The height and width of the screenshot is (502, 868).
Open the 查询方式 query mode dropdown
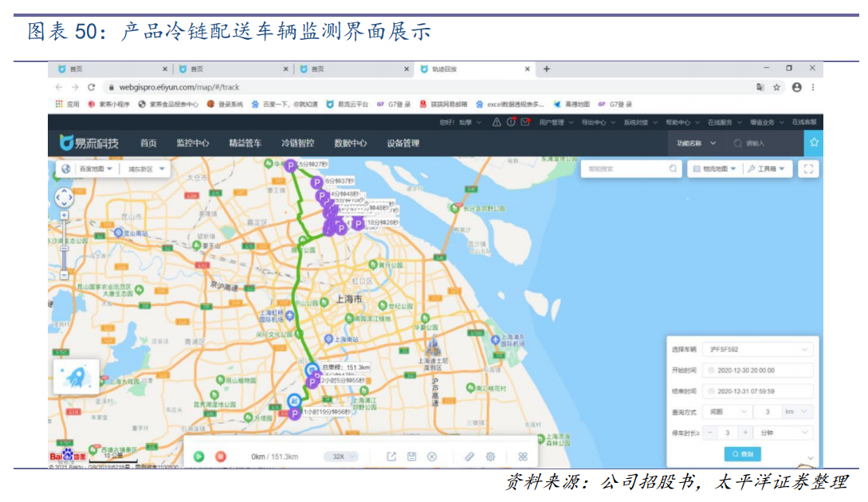(728, 412)
